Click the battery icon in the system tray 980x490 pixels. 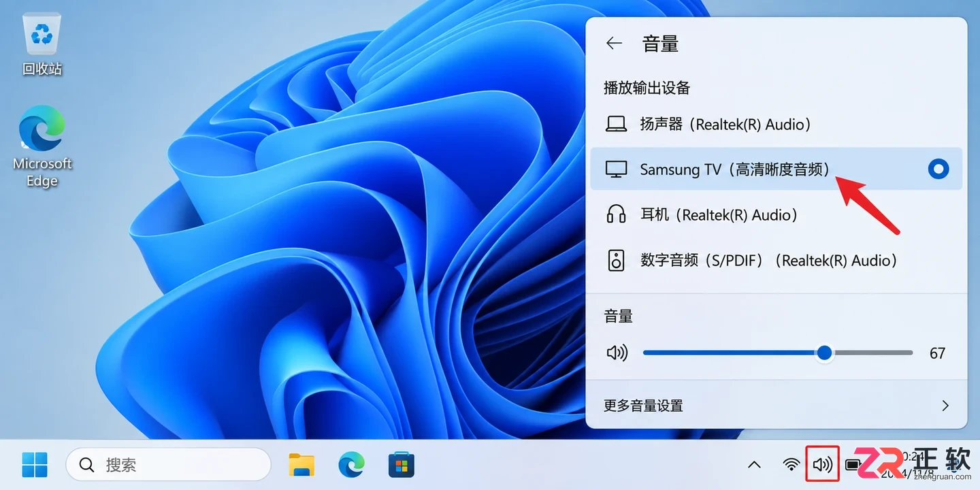(853, 465)
